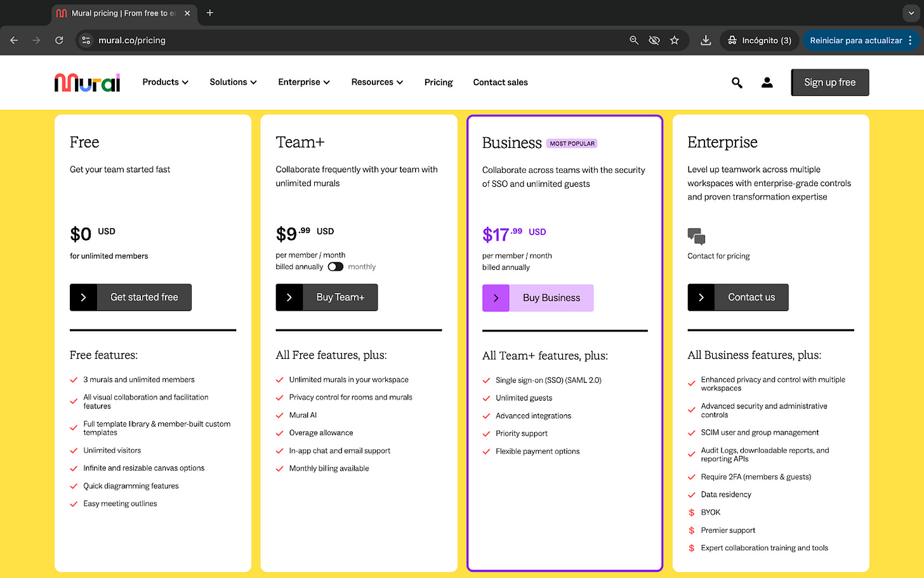Click the Enterprise plan heading
The width and height of the screenshot is (924, 578).
point(722,142)
